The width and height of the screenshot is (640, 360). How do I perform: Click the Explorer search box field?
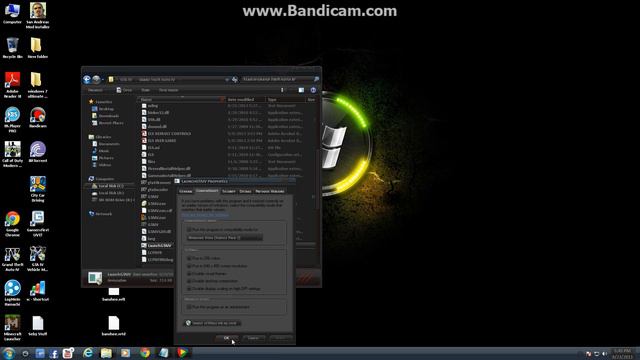coord(277,79)
